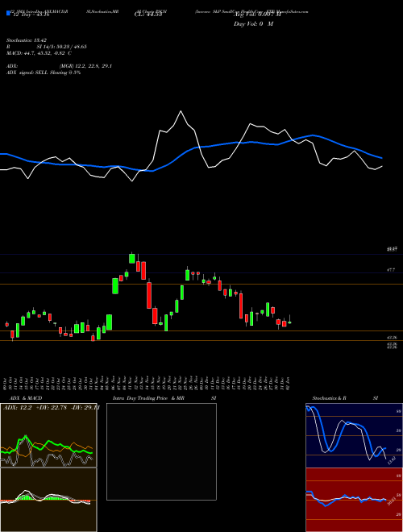Screen dimensions: 403x532
Task: Click the 'Day Vol: 0 M' text
Action: coord(253,24)
